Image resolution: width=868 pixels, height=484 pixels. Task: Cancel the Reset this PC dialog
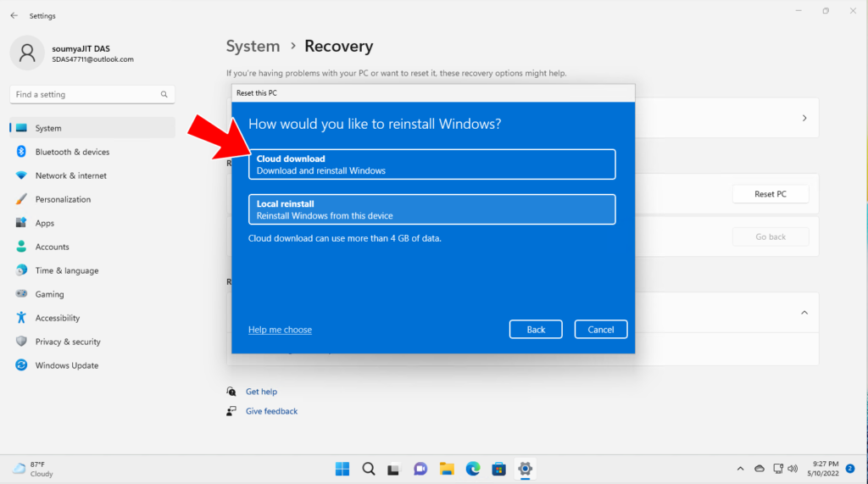pos(601,330)
